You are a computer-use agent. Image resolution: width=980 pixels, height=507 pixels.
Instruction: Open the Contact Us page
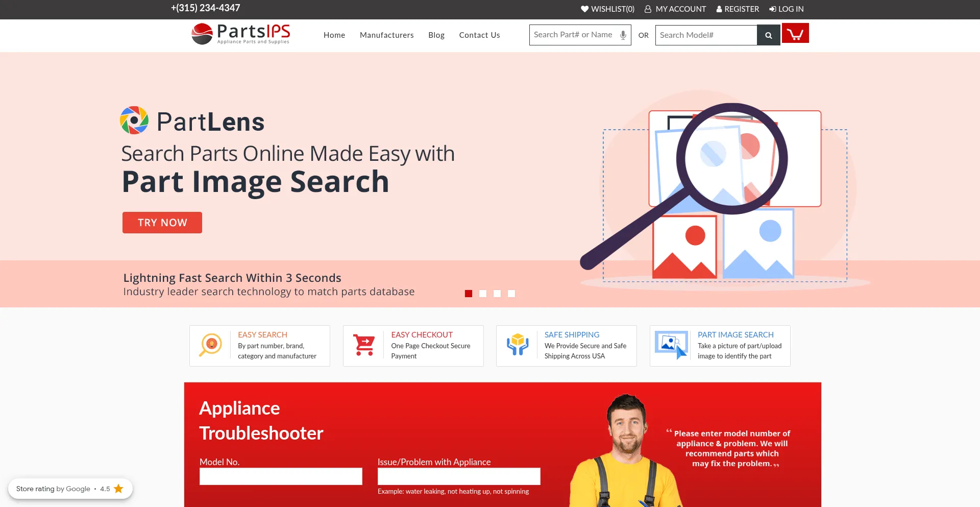tap(479, 35)
